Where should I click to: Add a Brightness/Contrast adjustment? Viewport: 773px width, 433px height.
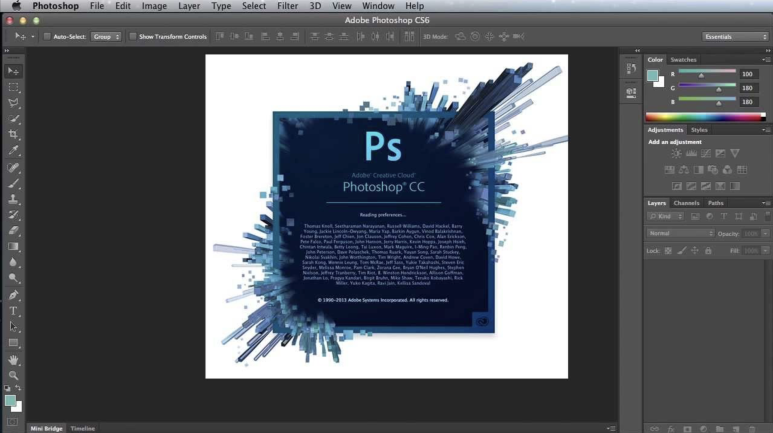point(676,153)
